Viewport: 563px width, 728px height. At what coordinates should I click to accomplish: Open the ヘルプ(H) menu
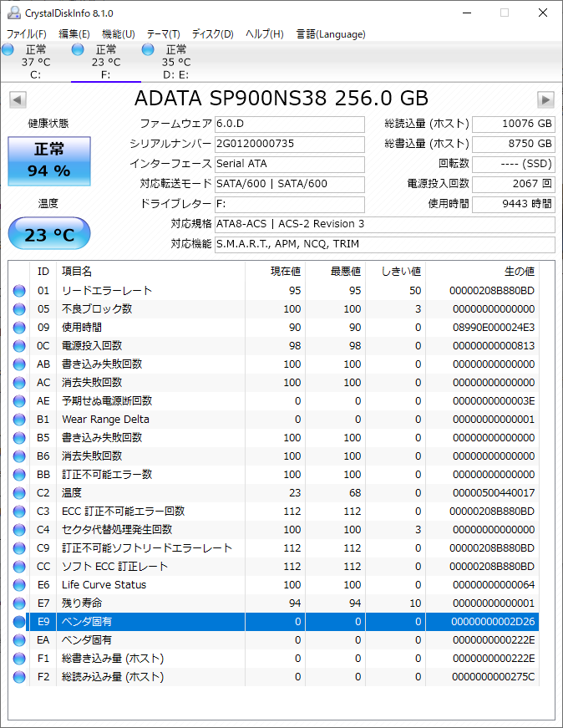click(265, 34)
